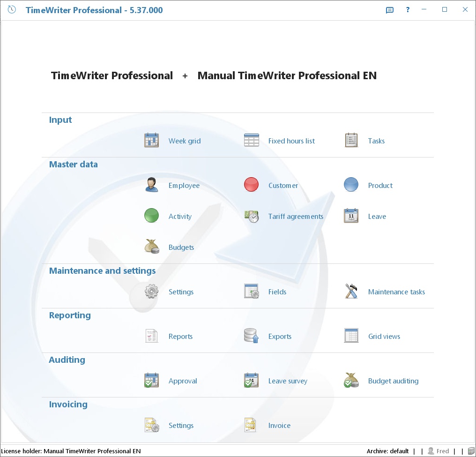Viewport: 476px width, 457px height.
Task: Click the database icon in status bar
Action: pyautogui.click(x=471, y=451)
